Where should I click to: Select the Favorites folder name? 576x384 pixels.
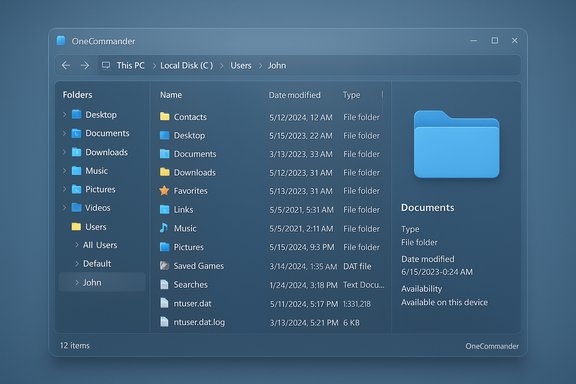(x=191, y=191)
